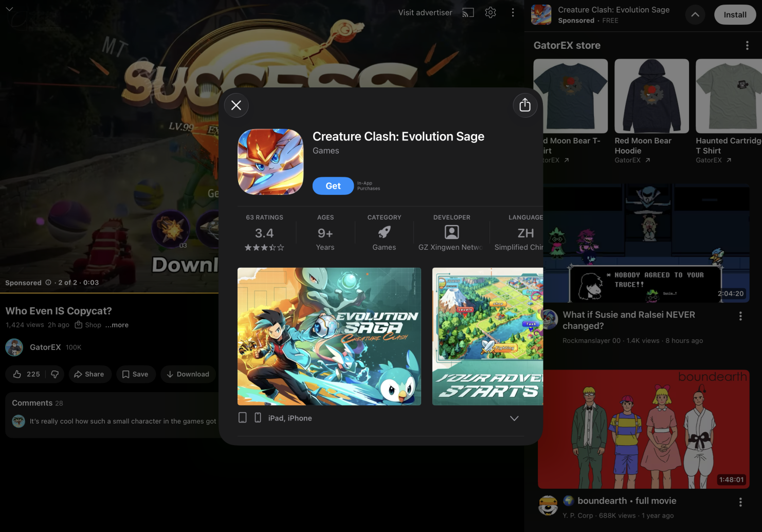Open the Your Adventure Starts screenshot
This screenshot has width=762, height=532.
[487, 337]
